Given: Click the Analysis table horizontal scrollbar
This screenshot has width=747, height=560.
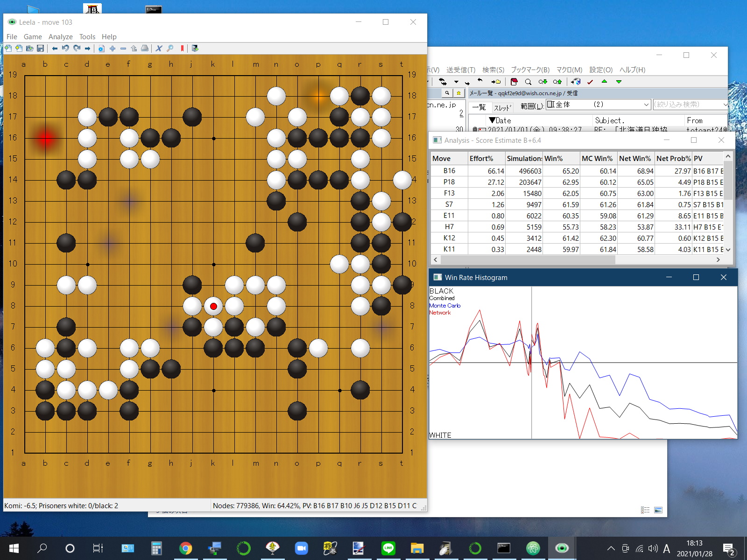Looking at the screenshot, I should click(528, 260).
